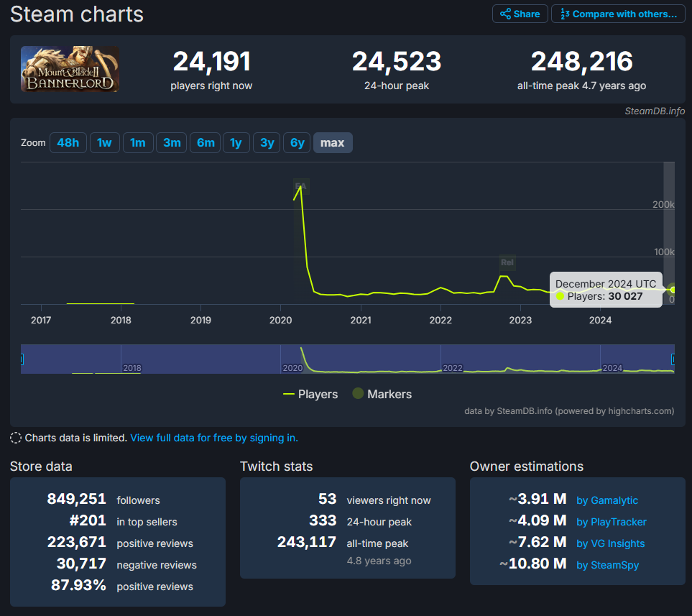Switch zoom range to 1m
692x616 pixels.
[138, 142]
